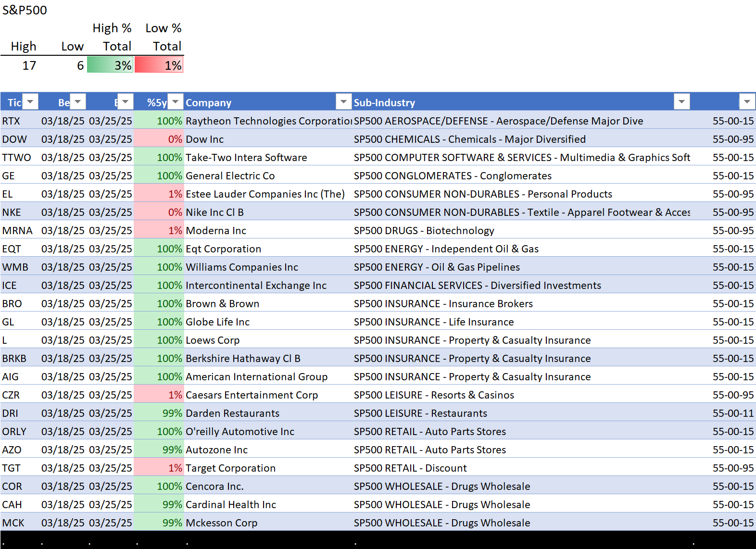Select the RTX ticker cell
756x549 pixels.
(x=20, y=121)
